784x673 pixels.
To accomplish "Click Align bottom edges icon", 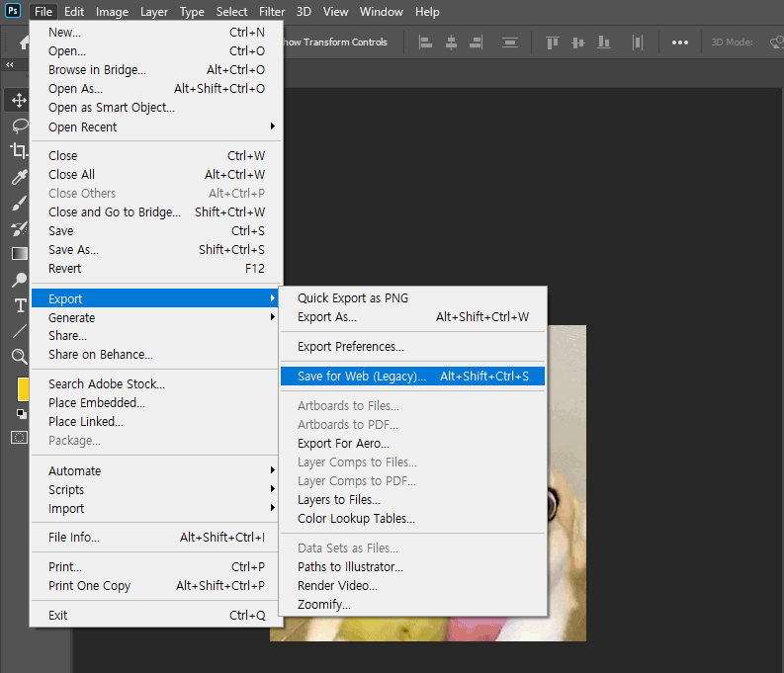I will 604,42.
